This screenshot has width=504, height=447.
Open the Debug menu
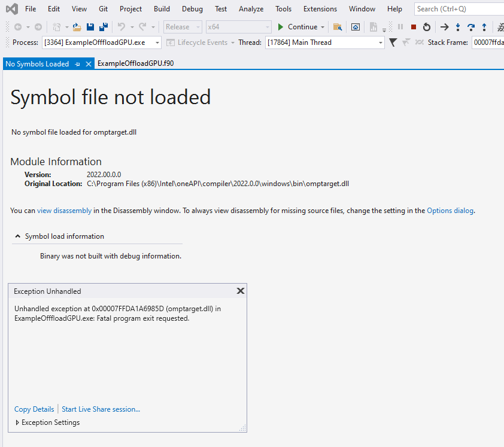192,8
